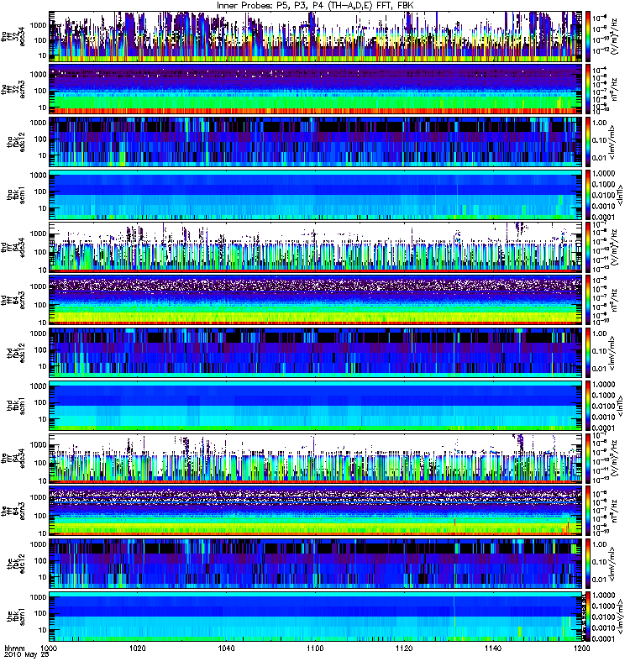Screen dimensions: 630x672
Task: Click the 'tha fff 32 scm3' y-axis label
Action: 13,90
